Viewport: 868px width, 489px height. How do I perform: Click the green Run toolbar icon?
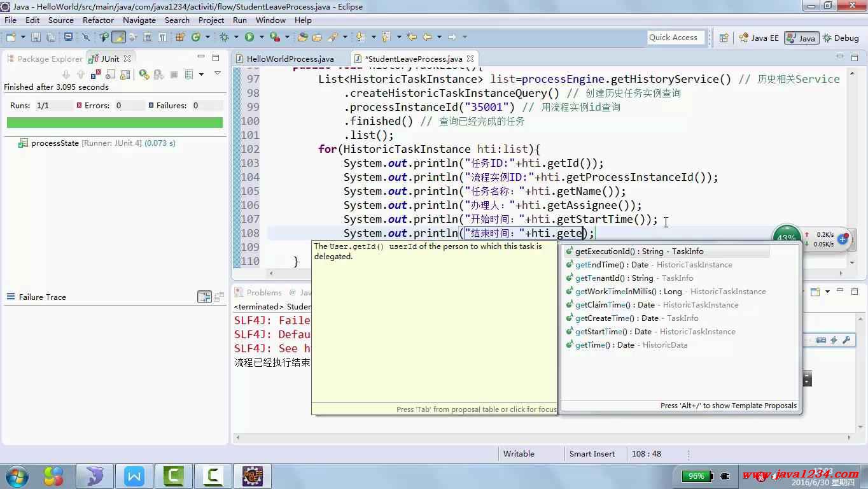[x=249, y=37]
